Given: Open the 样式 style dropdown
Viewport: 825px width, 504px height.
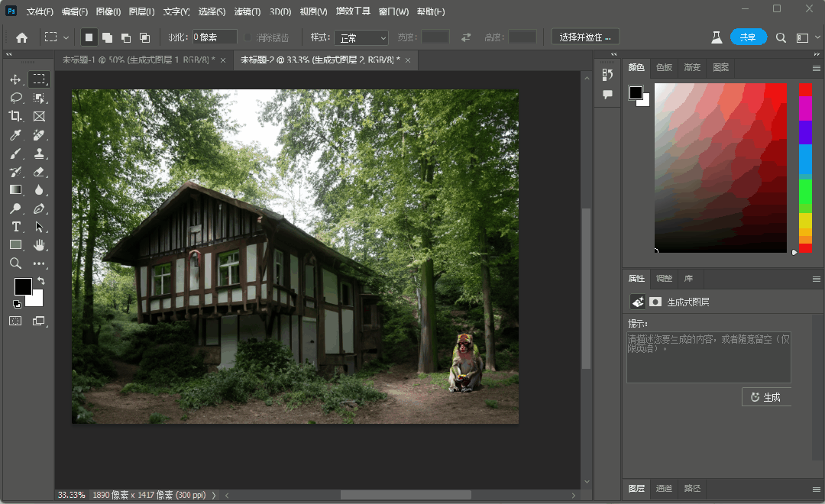Looking at the screenshot, I should click(x=361, y=37).
